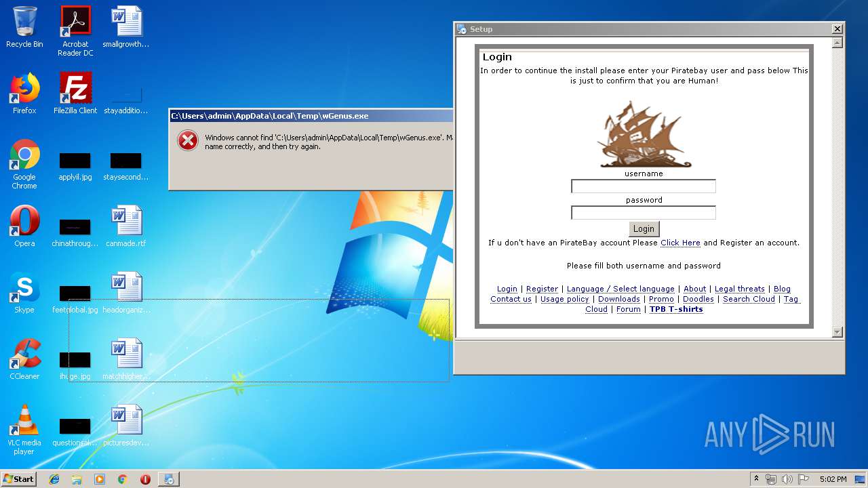
Task: Open Windows Explorer folder in taskbar
Action: [x=77, y=479]
